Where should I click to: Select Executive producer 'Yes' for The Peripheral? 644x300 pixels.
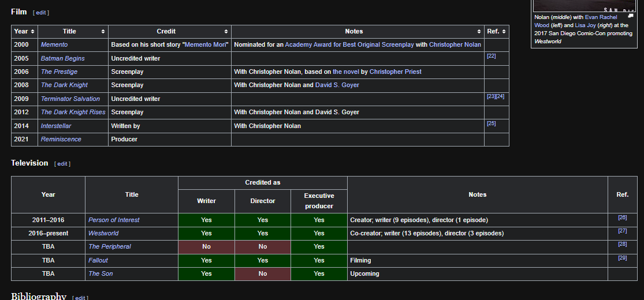pyautogui.click(x=319, y=247)
